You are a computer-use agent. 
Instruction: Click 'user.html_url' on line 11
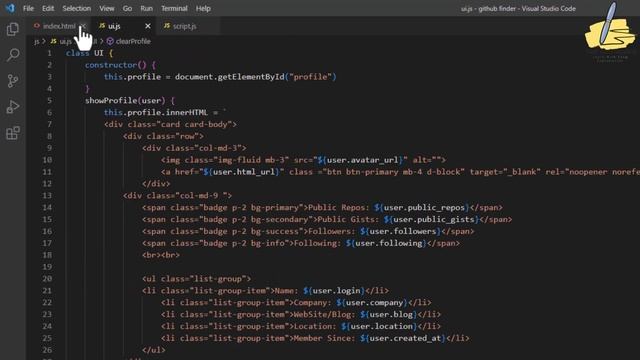pyautogui.click(x=244, y=172)
